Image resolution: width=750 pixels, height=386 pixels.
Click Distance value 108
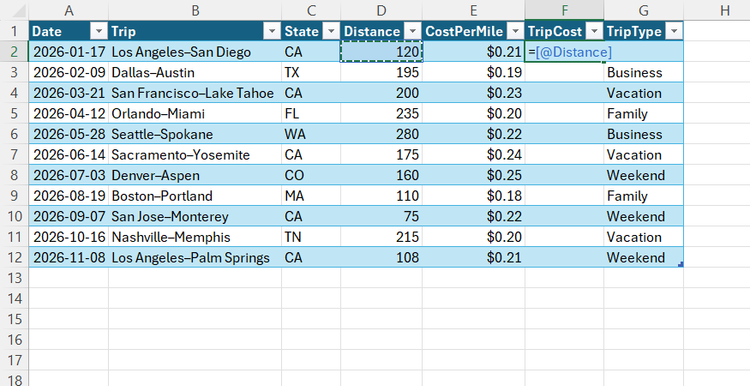click(381, 257)
